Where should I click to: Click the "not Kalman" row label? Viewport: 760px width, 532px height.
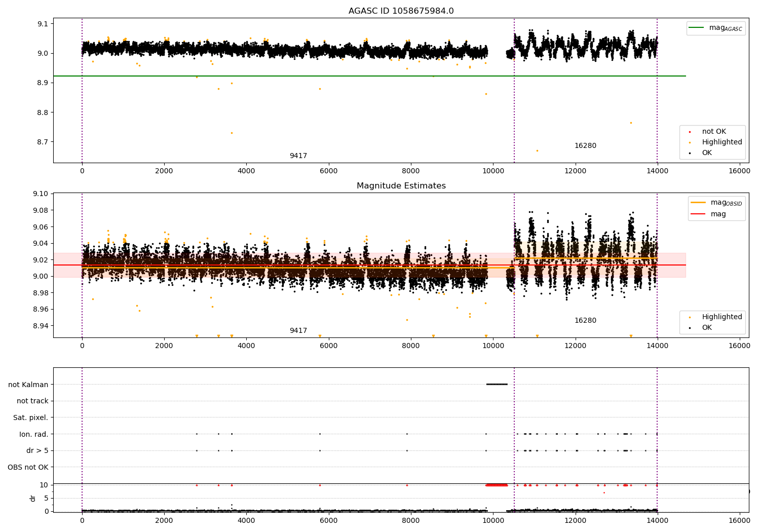28,385
